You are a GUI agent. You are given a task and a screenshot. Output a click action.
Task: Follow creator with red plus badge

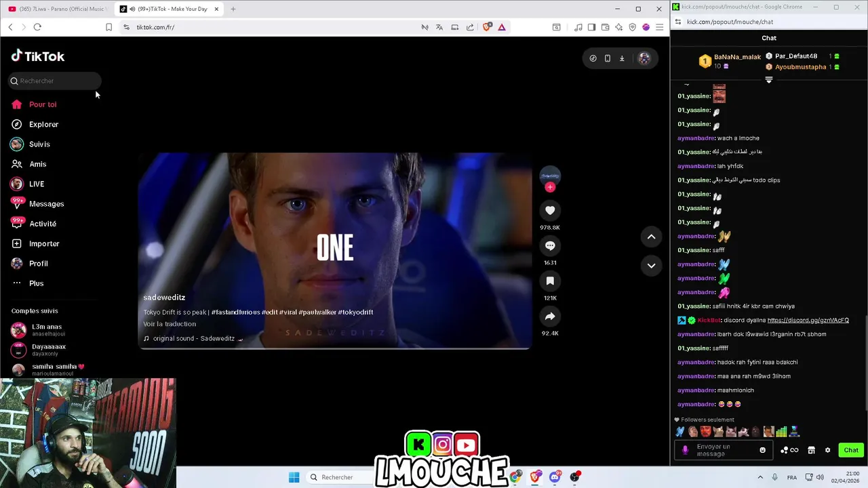point(550,187)
